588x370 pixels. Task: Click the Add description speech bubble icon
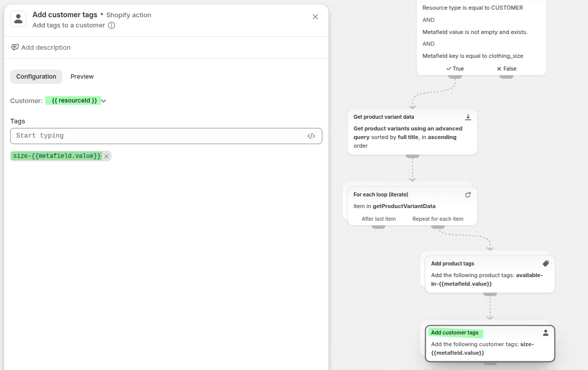click(15, 47)
